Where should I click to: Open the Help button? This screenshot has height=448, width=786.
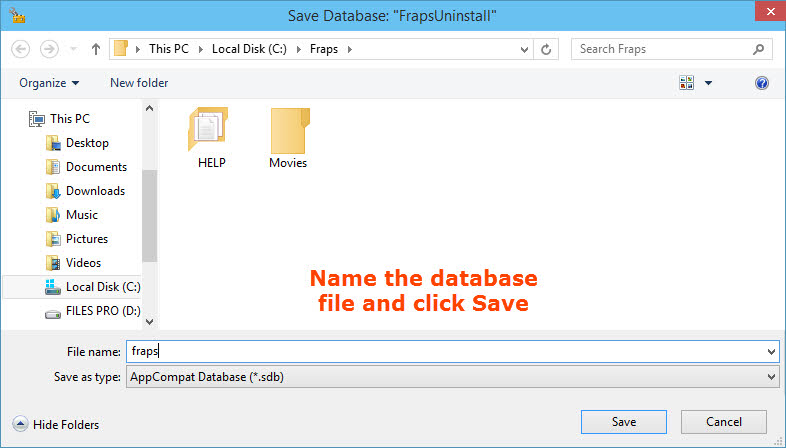pyautogui.click(x=761, y=83)
